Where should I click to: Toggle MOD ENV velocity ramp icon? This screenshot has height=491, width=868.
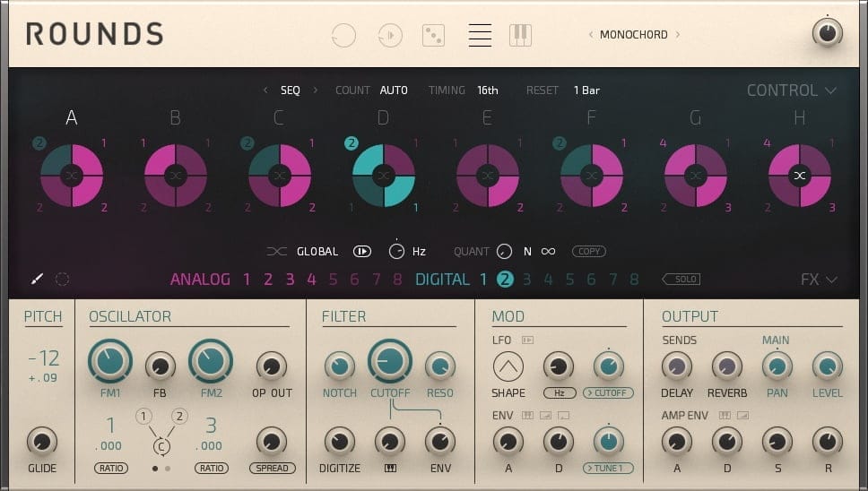click(545, 415)
